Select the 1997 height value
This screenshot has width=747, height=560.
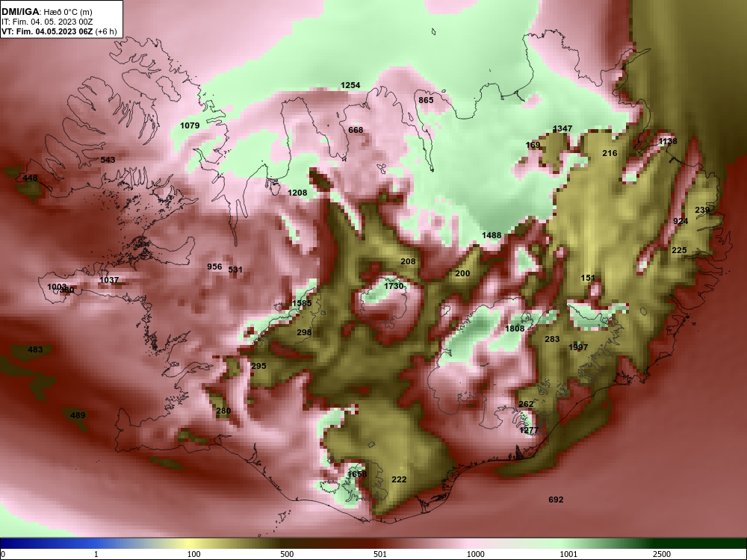point(578,348)
